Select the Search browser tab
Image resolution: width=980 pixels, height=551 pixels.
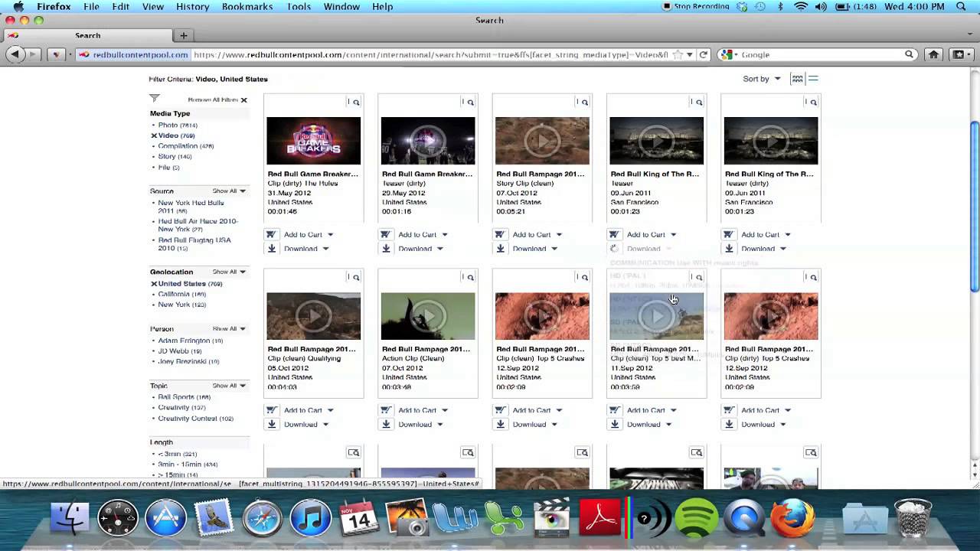[x=87, y=35]
